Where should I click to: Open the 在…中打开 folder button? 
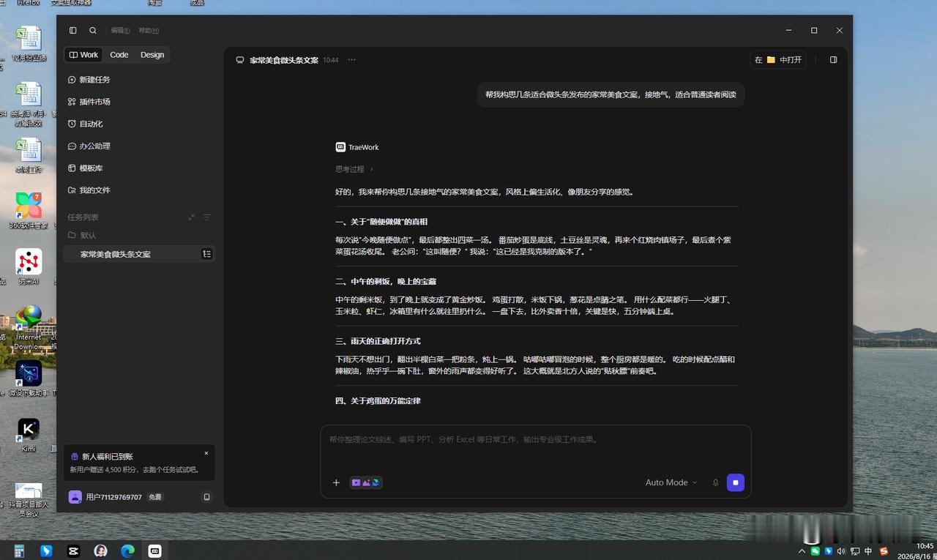click(x=778, y=60)
